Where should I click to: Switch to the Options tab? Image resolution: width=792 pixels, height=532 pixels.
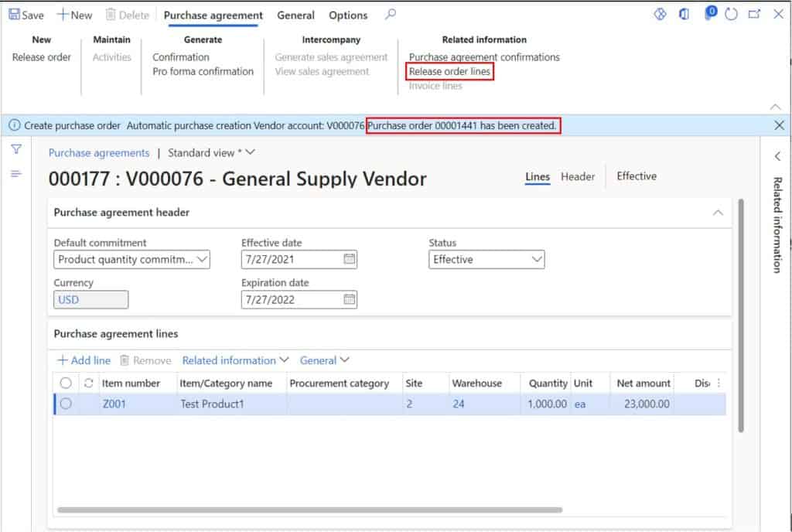pos(347,15)
